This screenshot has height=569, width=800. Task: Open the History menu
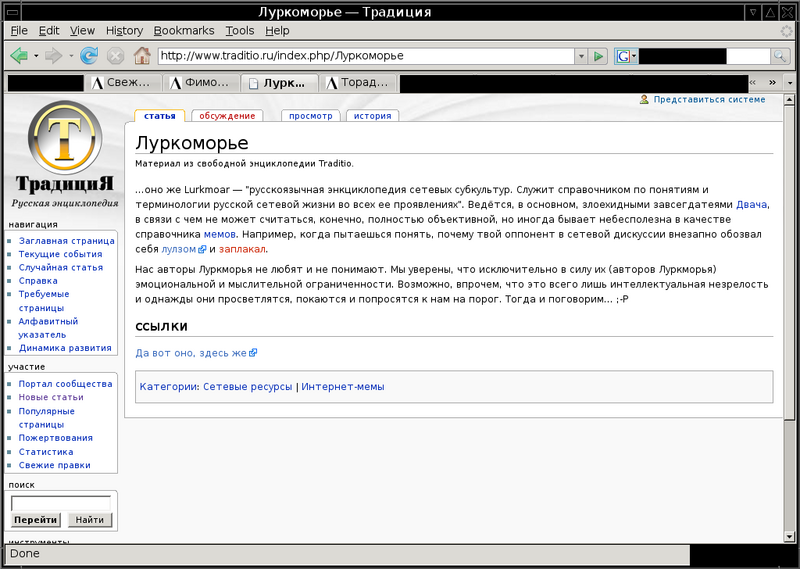point(124,31)
